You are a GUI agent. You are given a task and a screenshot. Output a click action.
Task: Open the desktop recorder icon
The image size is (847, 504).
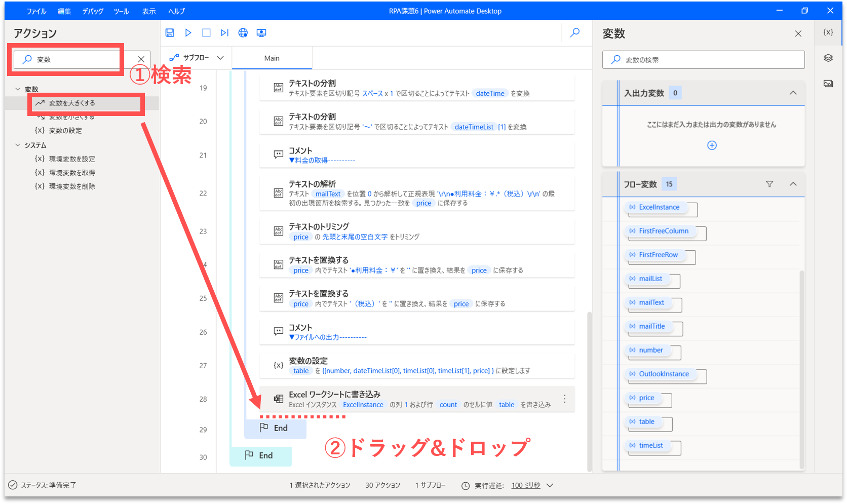tap(261, 33)
